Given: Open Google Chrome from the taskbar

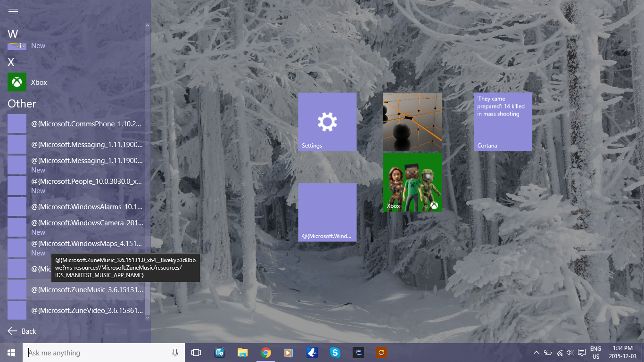Looking at the screenshot, I should (x=266, y=352).
